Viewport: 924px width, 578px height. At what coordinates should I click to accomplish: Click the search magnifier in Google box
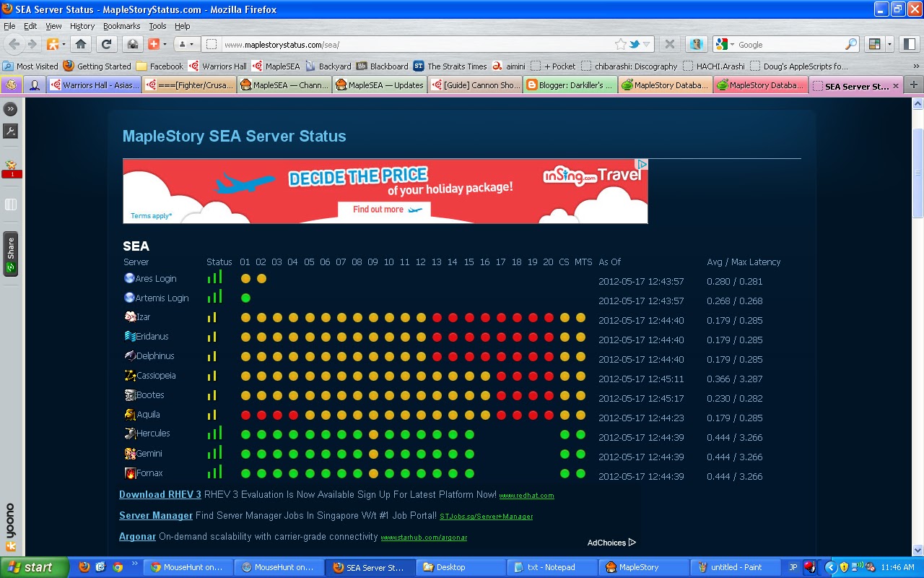click(x=851, y=44)
